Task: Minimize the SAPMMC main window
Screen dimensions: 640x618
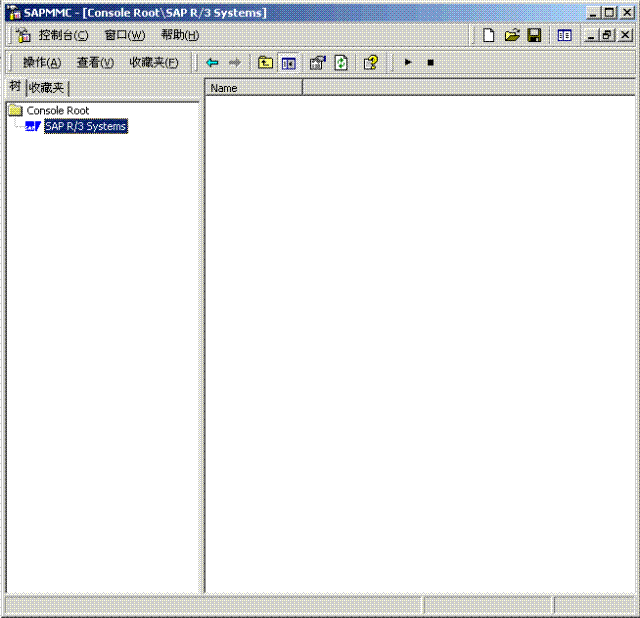Action: click(593, 13)
